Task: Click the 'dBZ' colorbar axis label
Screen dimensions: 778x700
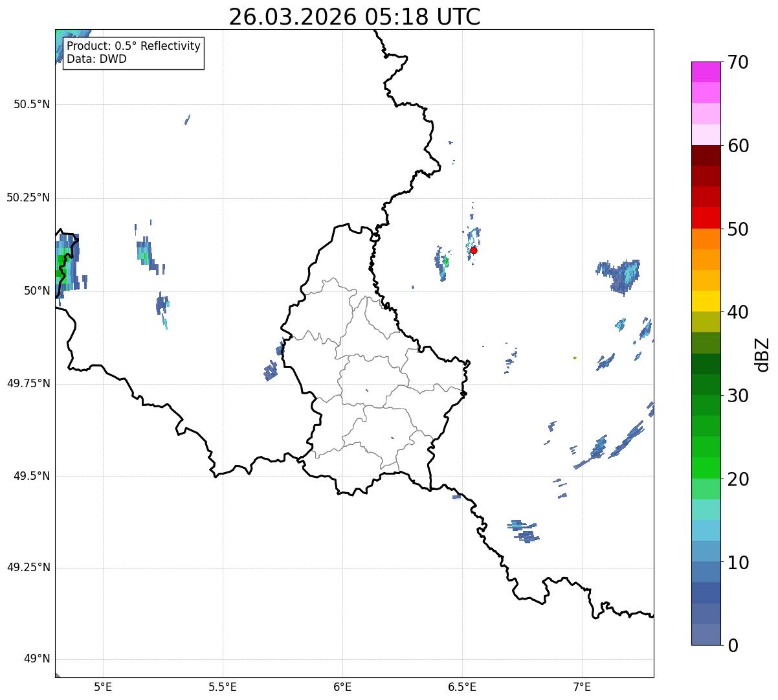Action: (x=762, y=354)
